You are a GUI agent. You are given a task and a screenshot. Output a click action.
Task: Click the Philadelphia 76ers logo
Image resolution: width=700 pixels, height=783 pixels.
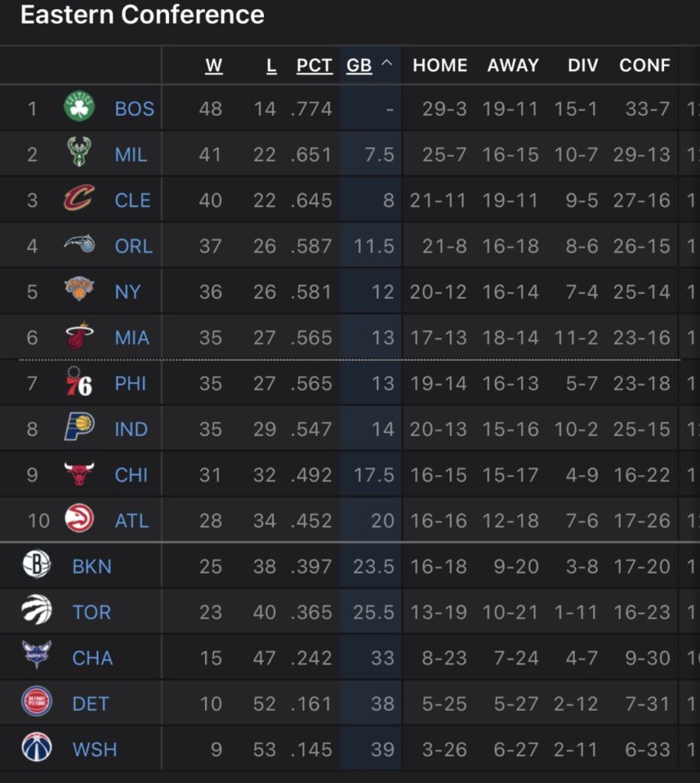pyautogui.click(x=79, y=382)
